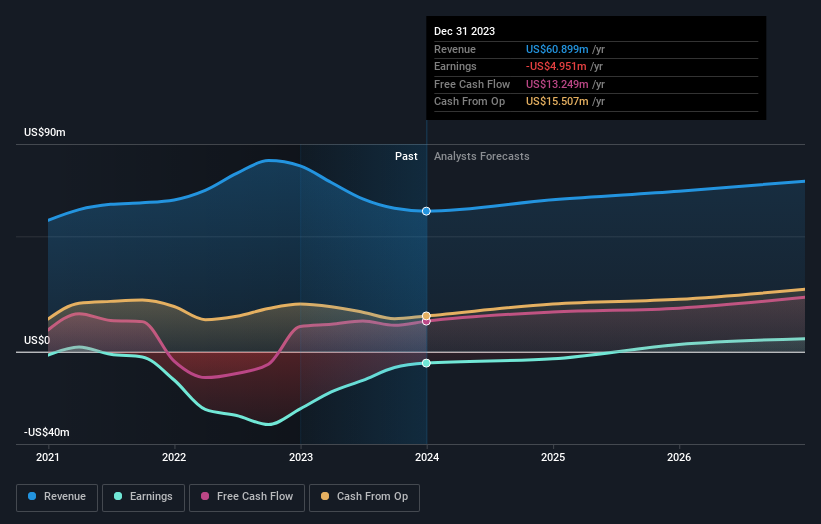
Task: Click the Free Cash Flow data point at 2024
Action: [426, 321]
